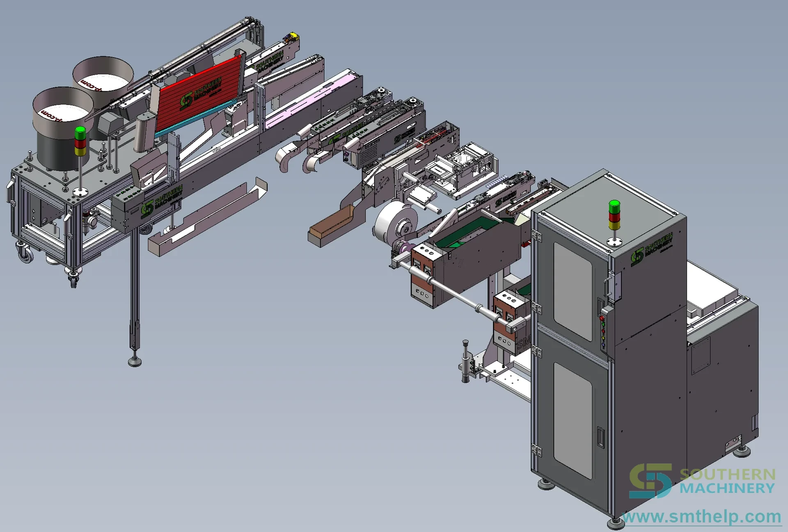Select the long support leg foot pad
The width and height of the screenshot is (788, 532).
tap(135, 361)
